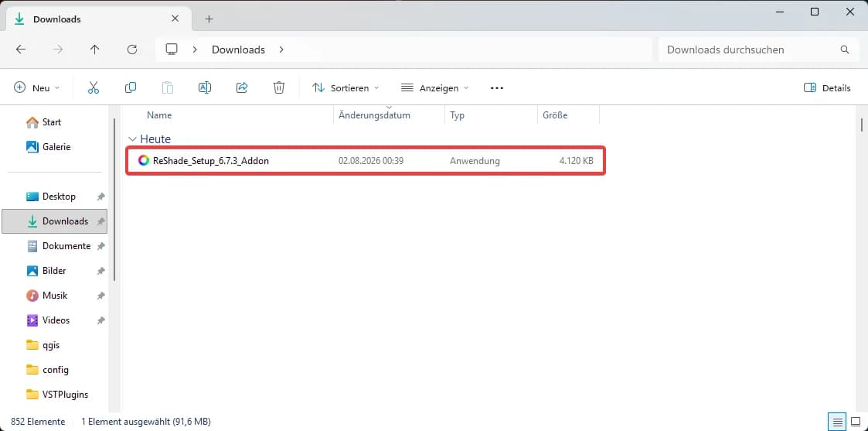The image size is (868, 431).
Task: Switch to details list view icon in status bar
Action: (838, 422)
